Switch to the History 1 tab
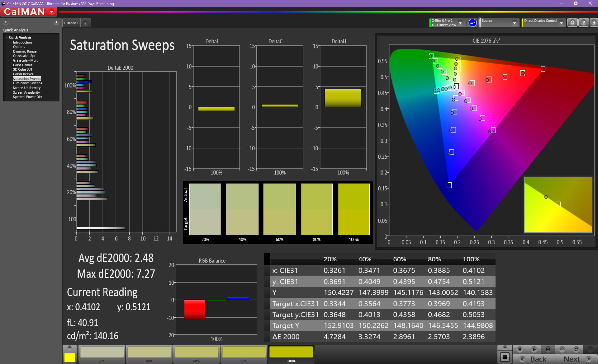Image resolution: width=598 pixels, height=364 pixels. (x=71, y=23)
